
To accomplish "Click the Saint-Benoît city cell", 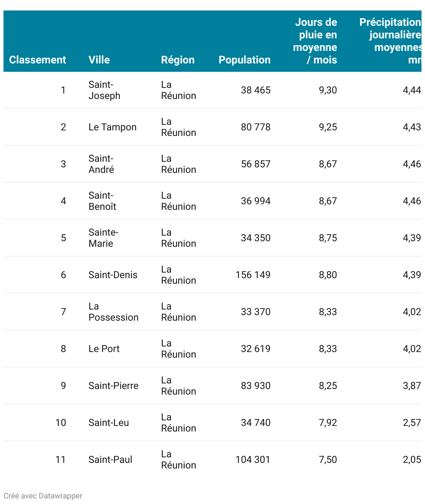I will coord(102,201).
